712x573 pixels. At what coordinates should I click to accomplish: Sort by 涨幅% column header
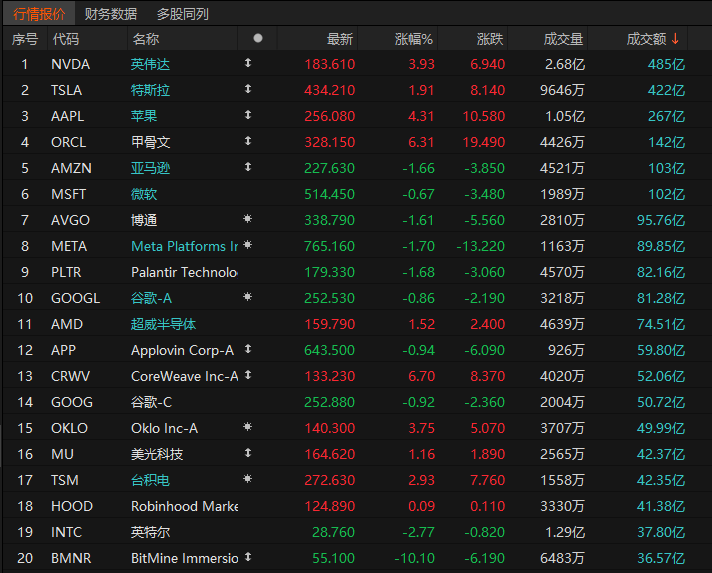(x=414, y=39)
